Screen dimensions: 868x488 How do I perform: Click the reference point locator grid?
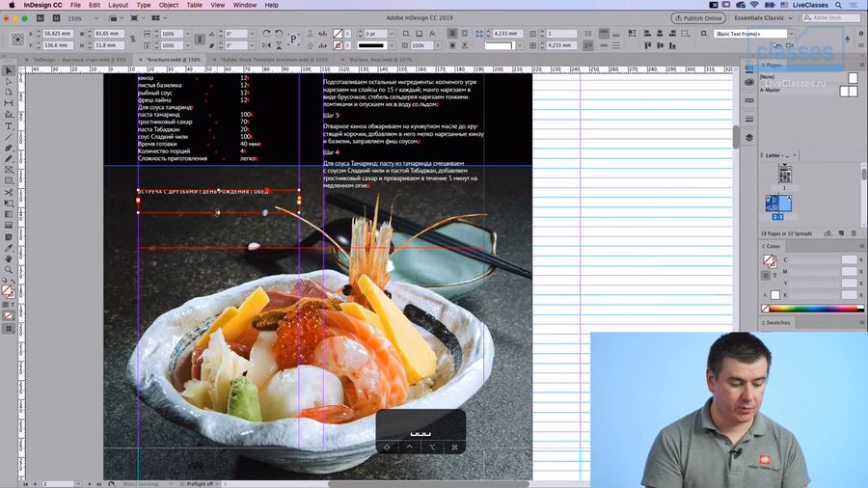point(17,40)
